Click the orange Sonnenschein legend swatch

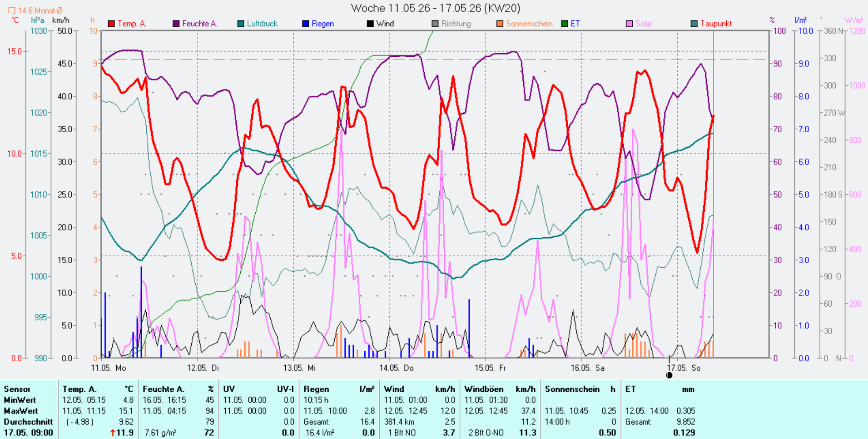tap(500, 24)
